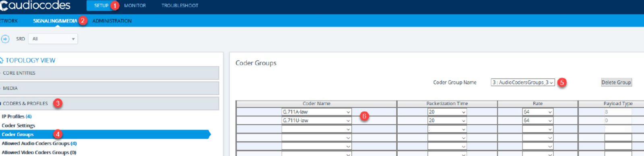Open the G.711U-law coder name dropdown

click(316, 121)
